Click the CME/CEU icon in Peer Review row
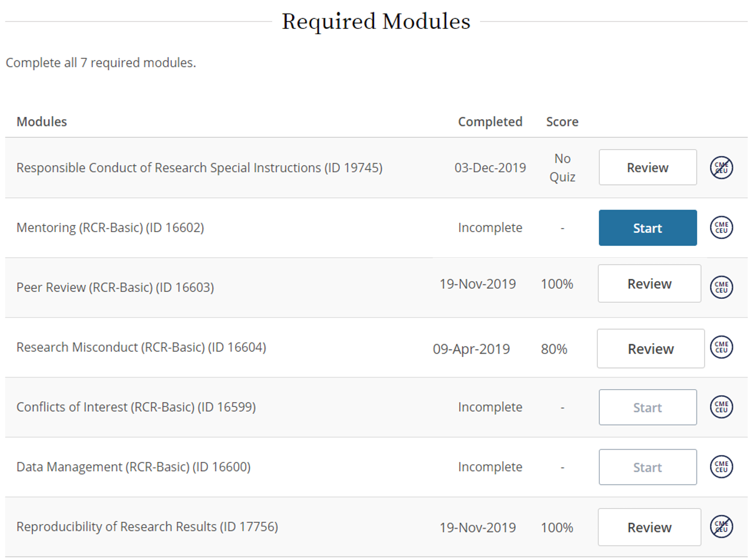751x560 pixels. pos(721,287)
